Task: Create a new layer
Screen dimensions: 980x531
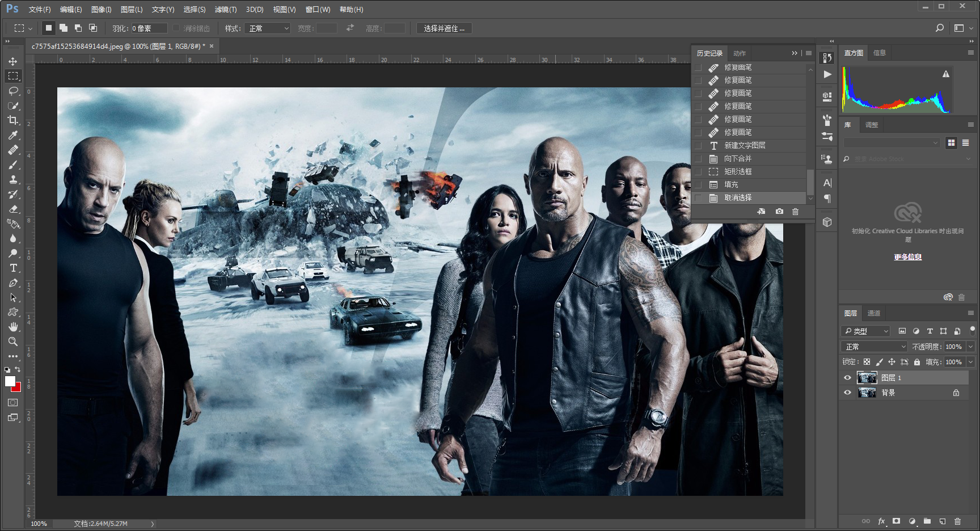Action: pyautogui.click(x=943, y=521)
